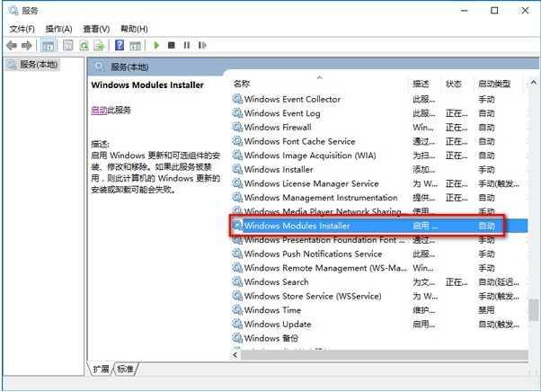
Task: Select Windows Presentation Foundation Font row
Action: [x=379, y=240]
